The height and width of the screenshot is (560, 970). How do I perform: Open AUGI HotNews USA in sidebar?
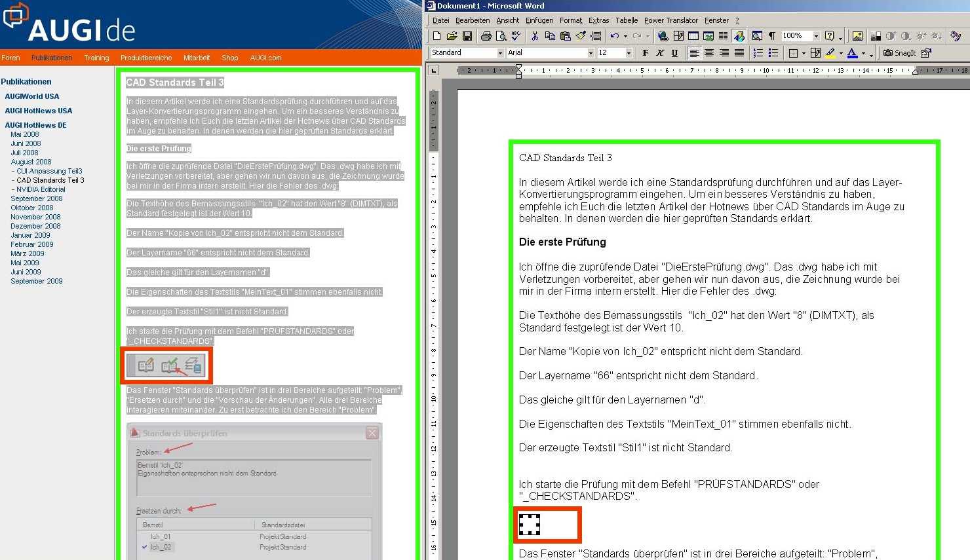point(39,111)
